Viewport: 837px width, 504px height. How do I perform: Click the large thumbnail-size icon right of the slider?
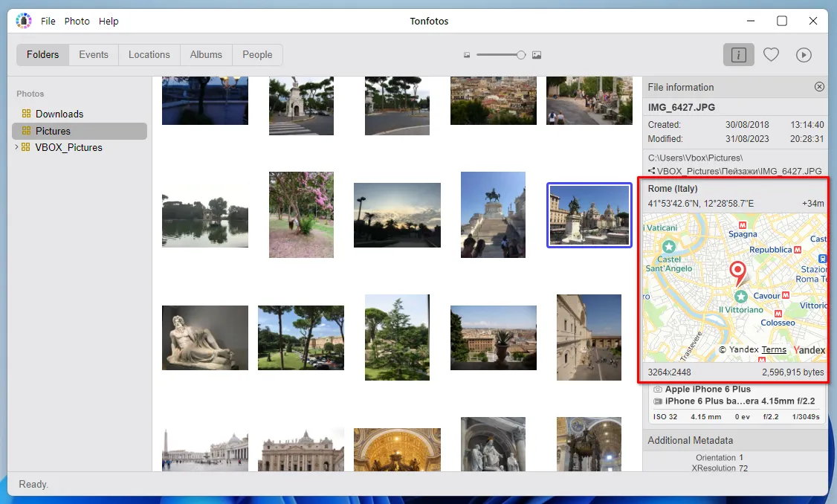537,54
